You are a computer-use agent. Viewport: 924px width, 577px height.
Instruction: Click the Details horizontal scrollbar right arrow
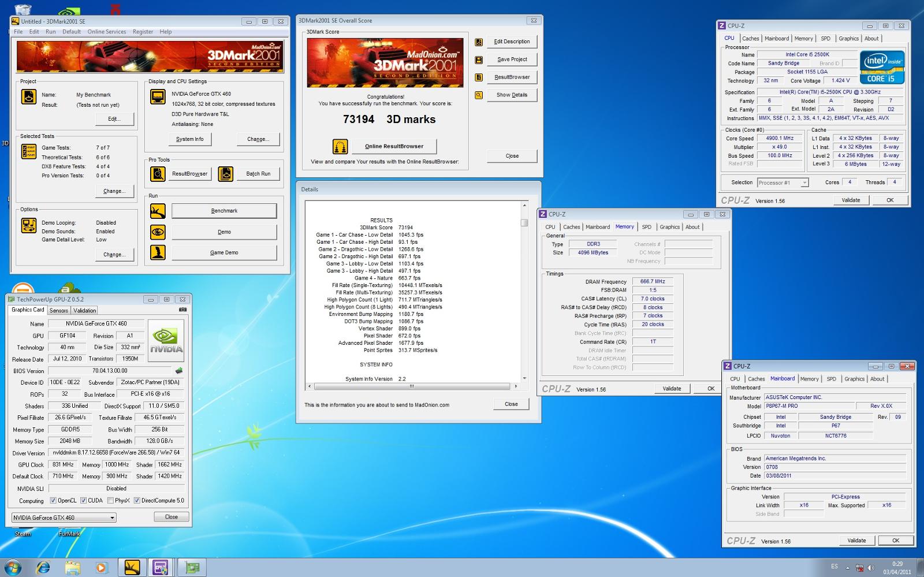[516, 386]
